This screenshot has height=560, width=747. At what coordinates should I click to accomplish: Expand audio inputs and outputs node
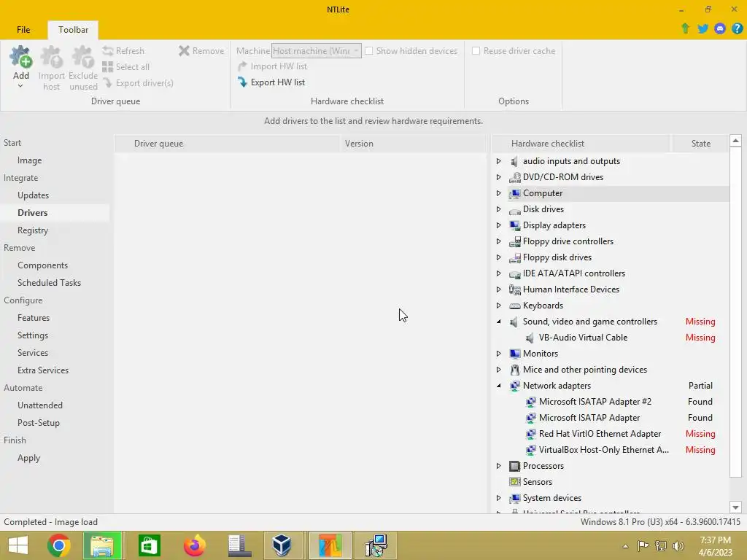point(499,161)
